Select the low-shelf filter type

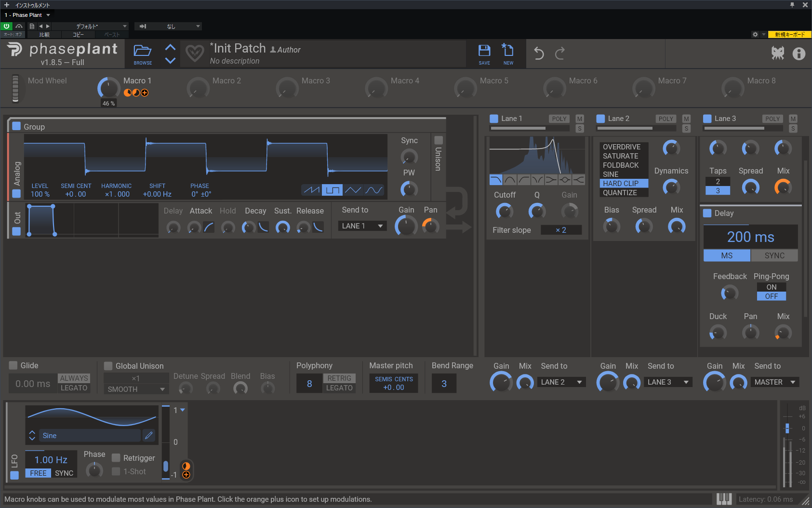pyautogui.click(x=551, y=180)
